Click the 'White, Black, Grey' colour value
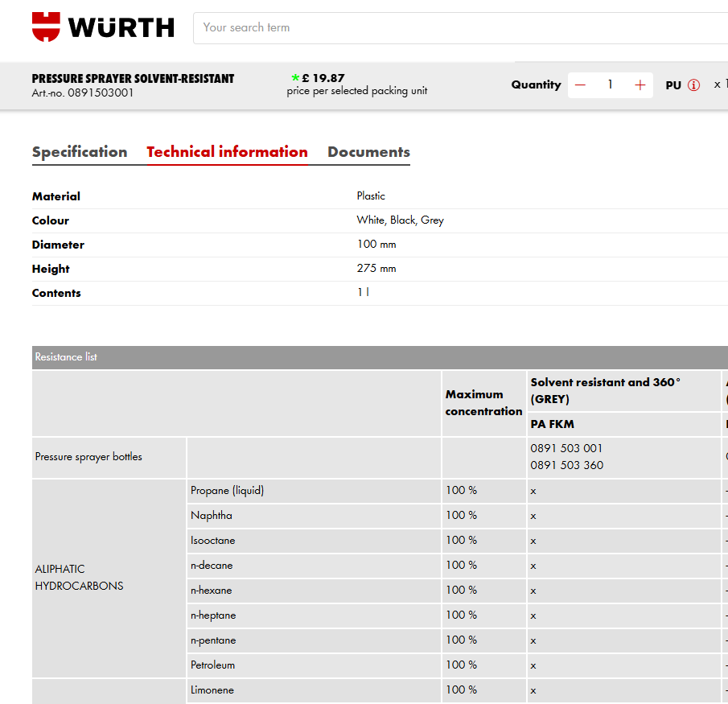 pos(401,220)
